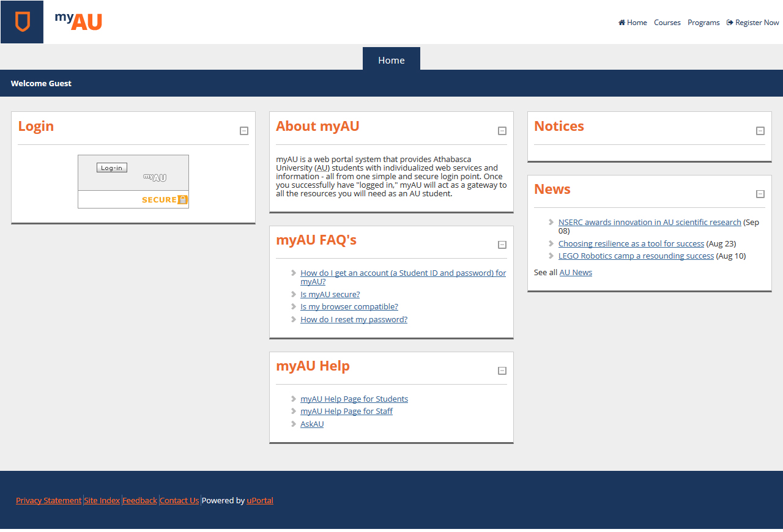Image resolution: width=783 pixels, height=532 pixels.
Task: Click the 'myAU FAQ's' heading
Action: coord(316,240)
